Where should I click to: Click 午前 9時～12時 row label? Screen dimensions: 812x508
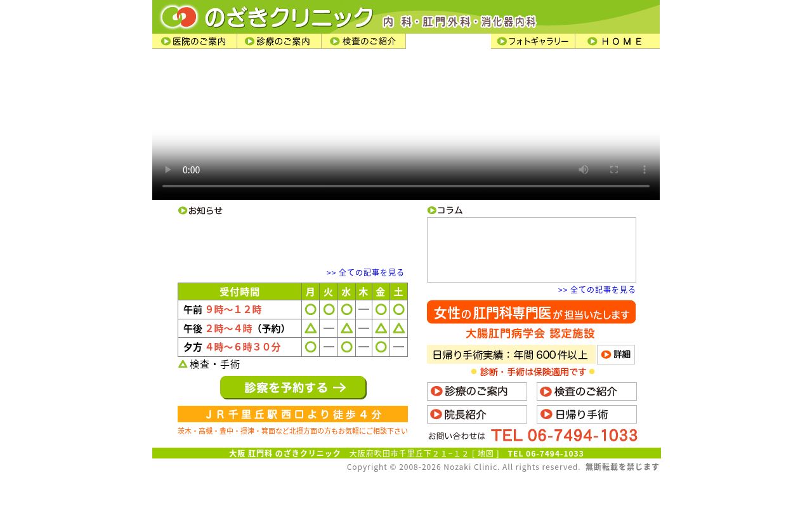(240, 310)
